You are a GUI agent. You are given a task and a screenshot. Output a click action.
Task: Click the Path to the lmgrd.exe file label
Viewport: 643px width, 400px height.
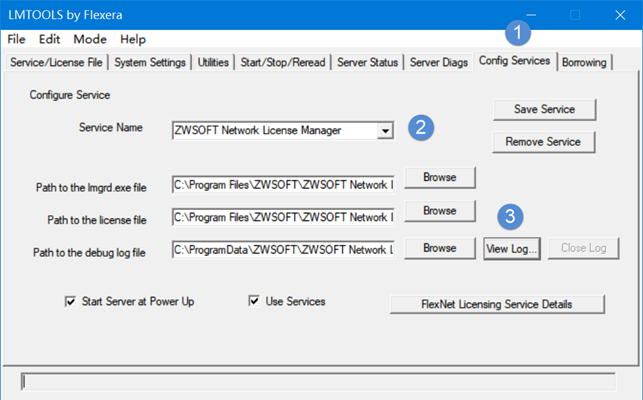(x=91, y=188)
